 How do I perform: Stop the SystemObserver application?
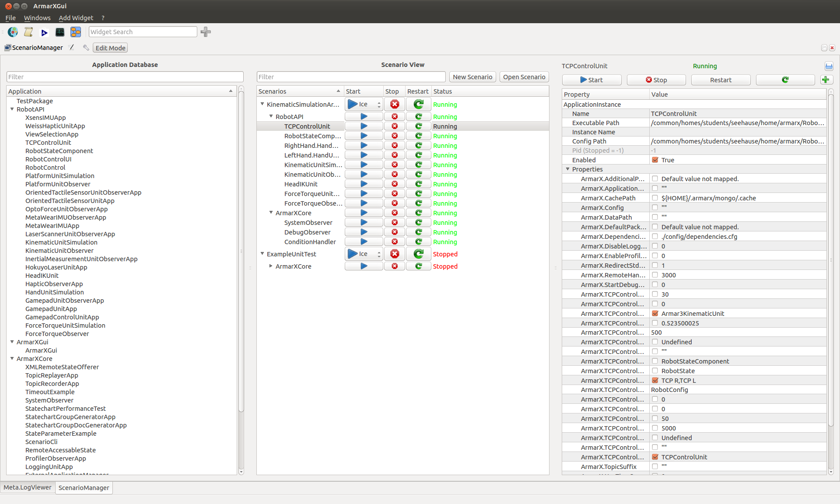click(x=395, y=223)
